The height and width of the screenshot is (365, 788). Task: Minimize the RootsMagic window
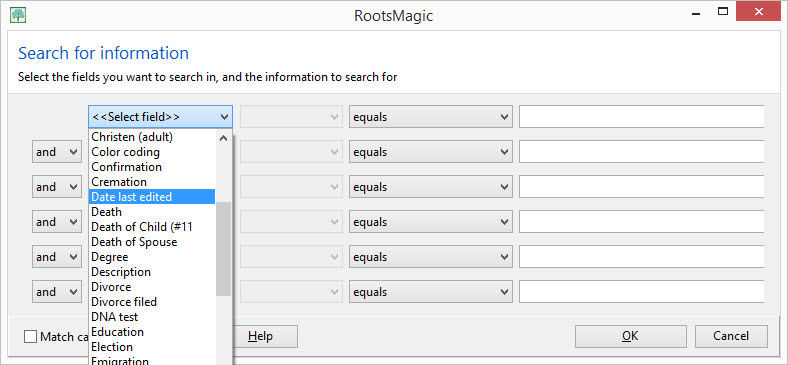pyautogui.click(x=696, y=14)
